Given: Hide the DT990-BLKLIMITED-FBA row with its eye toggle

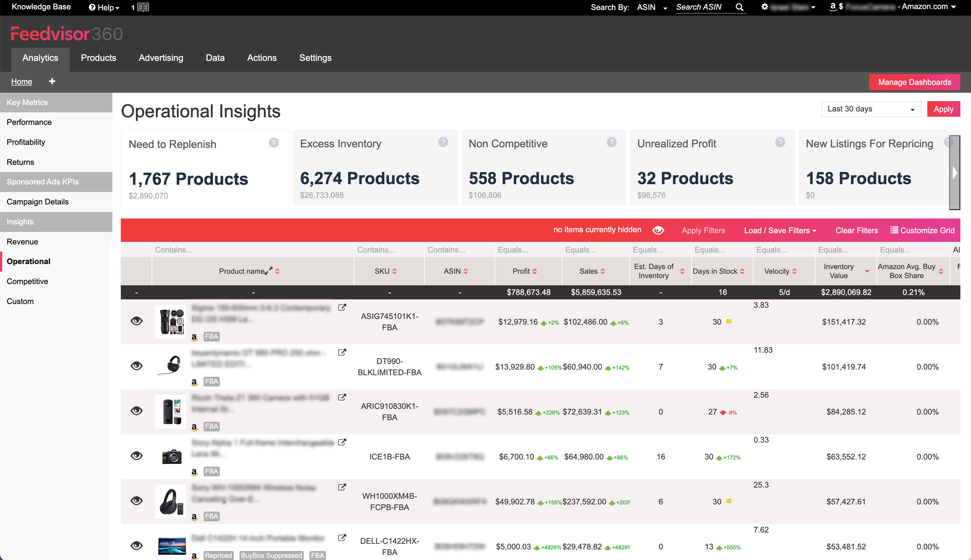Looking at the screenshot, I should pyautogui.click(x=137, y=366).
